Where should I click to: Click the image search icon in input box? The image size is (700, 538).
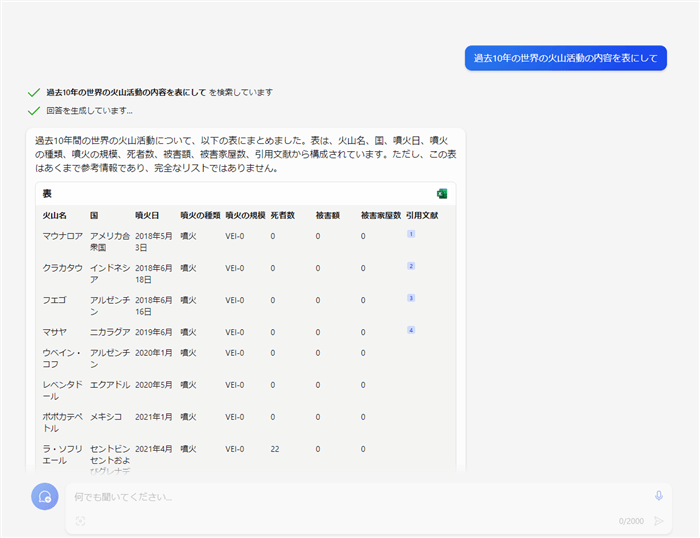(x=80, y=521)
